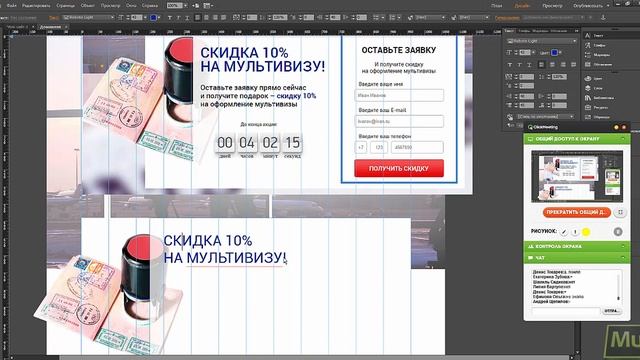640x360 pixels.
Task: Toggle underline in the Text panel
Action: click(x=529, y=65)
